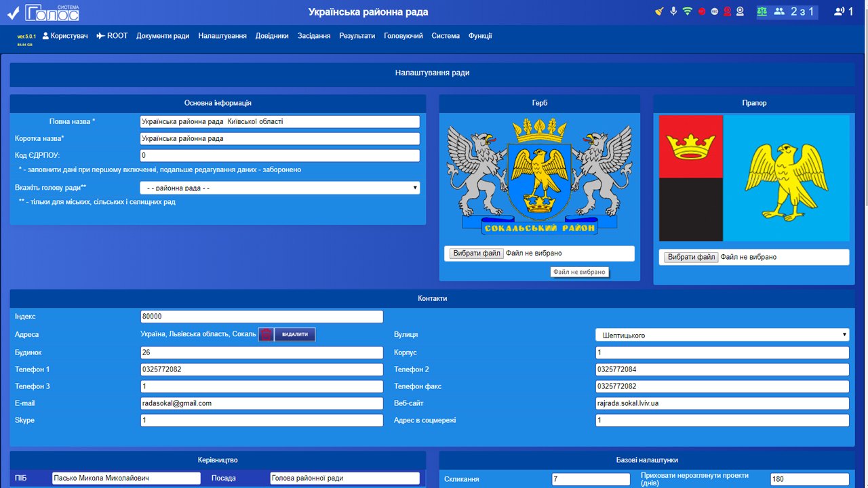
Task: Click Вибрати файл under the Герб image
Action: point(477,253)
